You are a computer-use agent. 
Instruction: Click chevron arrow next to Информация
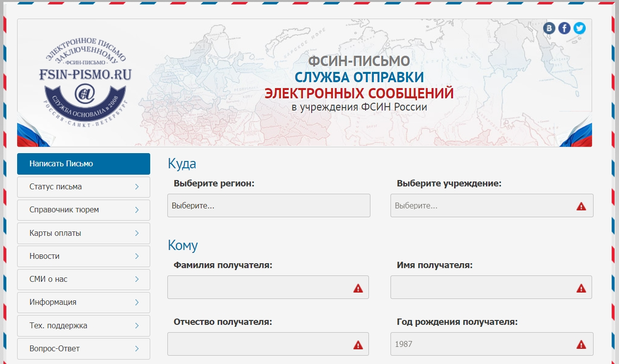coord(137,302)
